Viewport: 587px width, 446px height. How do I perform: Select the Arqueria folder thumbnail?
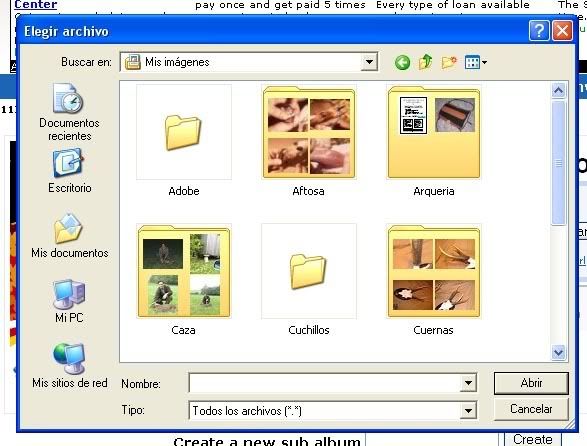tap(434, 132)
